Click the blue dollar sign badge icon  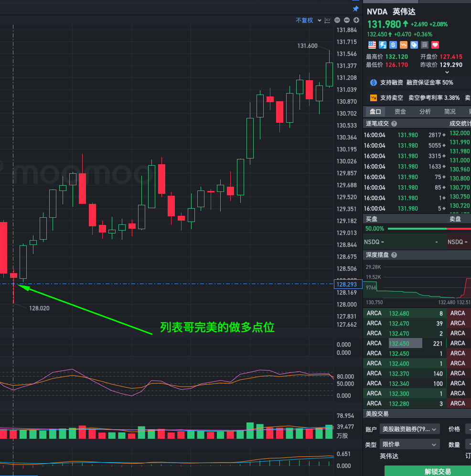(x=393, y=45)
